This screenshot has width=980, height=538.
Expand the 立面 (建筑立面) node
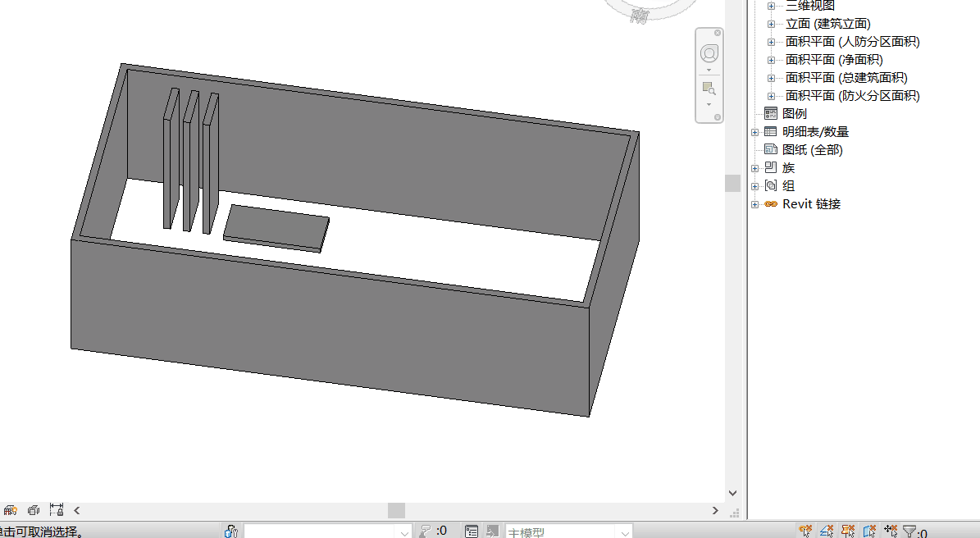pyautogui.click(x=771, y=24)
